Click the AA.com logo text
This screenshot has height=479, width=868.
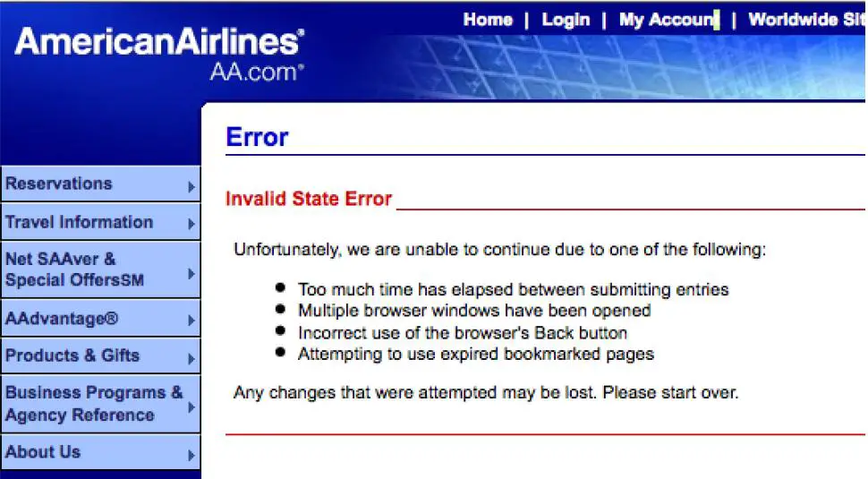257,72
